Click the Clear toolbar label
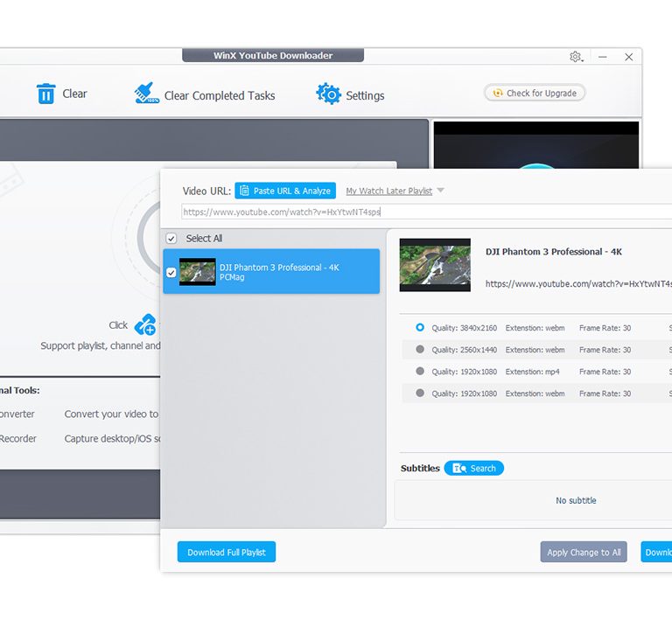 (74, 94)
